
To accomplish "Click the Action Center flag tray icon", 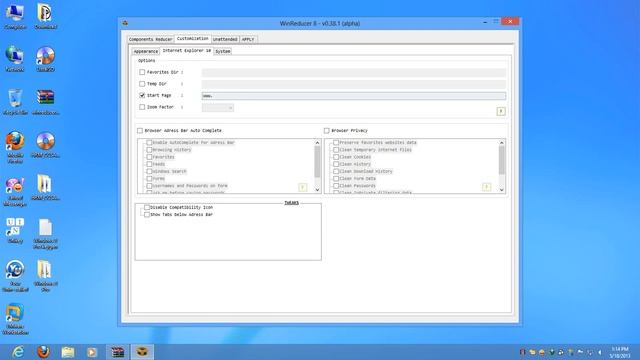I will (580, 352).
